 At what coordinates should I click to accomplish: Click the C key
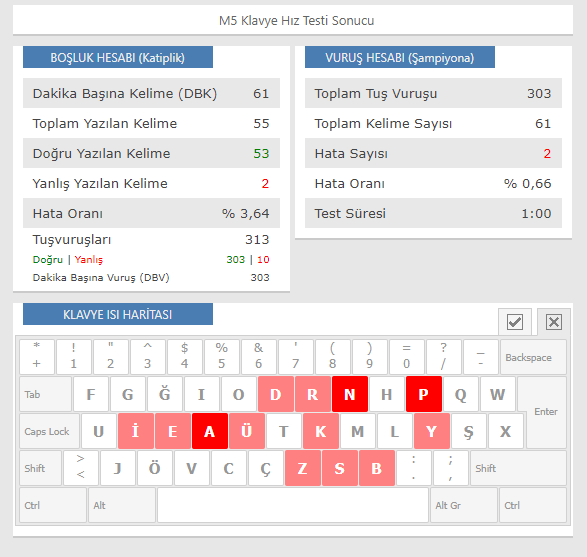pos(229,468)
